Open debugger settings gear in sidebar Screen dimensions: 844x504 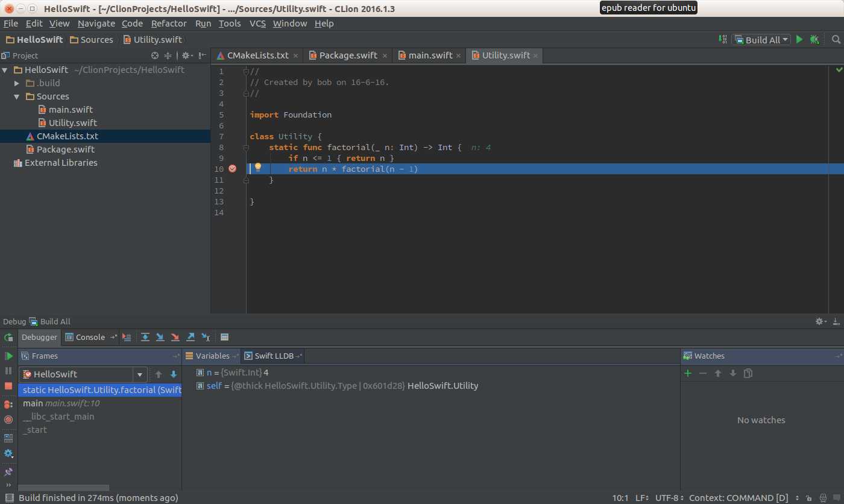tap(8, 453)
